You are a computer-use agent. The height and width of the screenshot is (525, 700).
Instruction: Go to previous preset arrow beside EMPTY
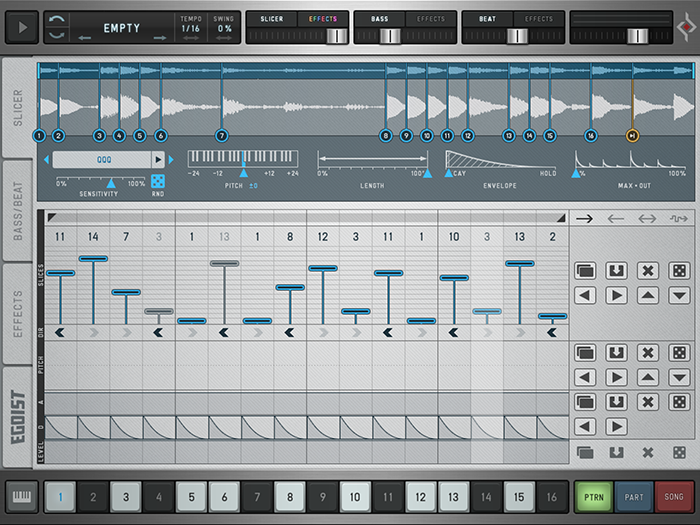(x=85, y=38)
